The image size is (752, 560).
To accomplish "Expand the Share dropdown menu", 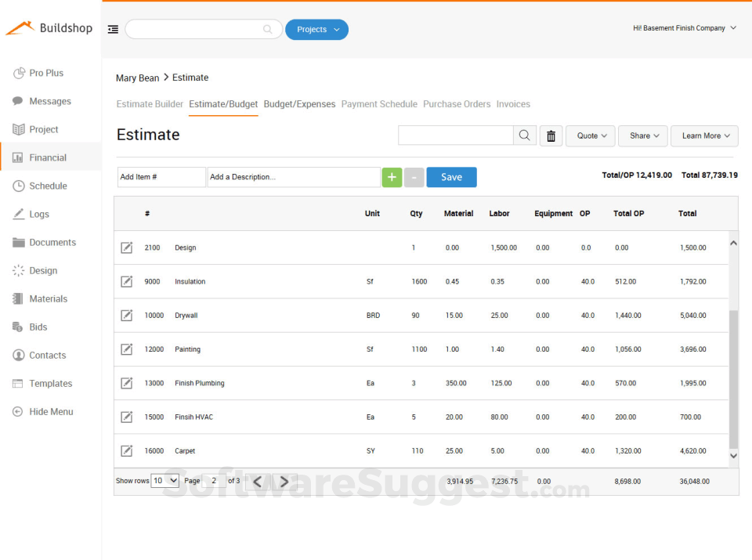I will point(642,135).
